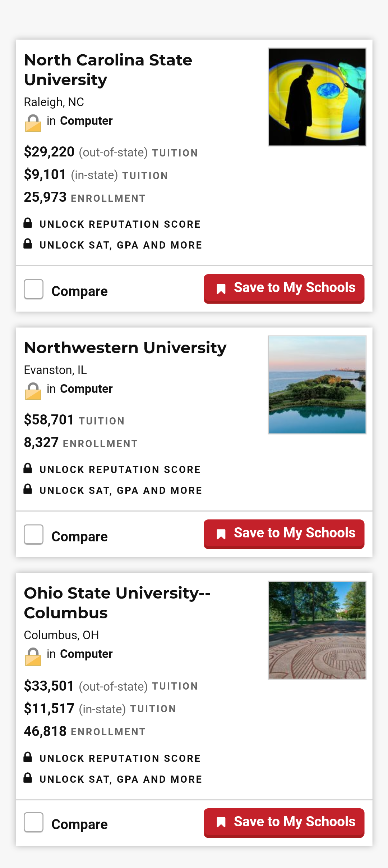Click the gold rank lock icon under Columbus, OH

(33, 656)
